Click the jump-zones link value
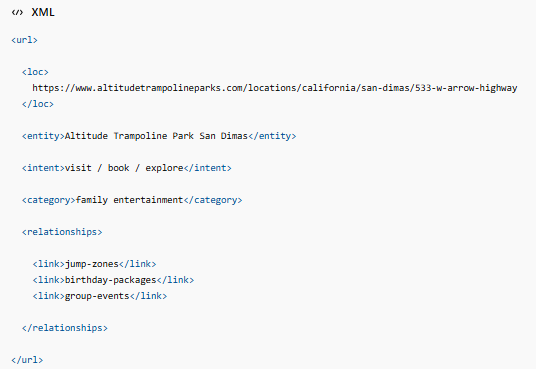The width and height of the screenshot is (536, 369). point(92,264)
